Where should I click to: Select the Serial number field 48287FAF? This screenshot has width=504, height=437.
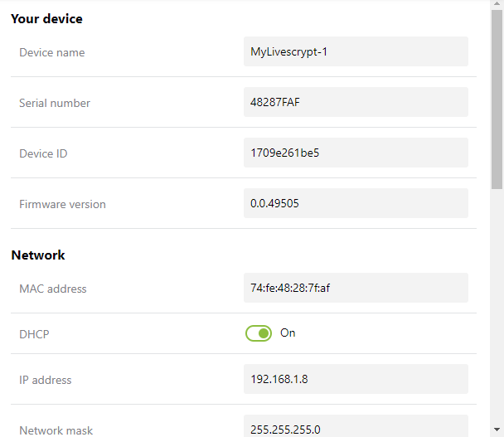356,102
